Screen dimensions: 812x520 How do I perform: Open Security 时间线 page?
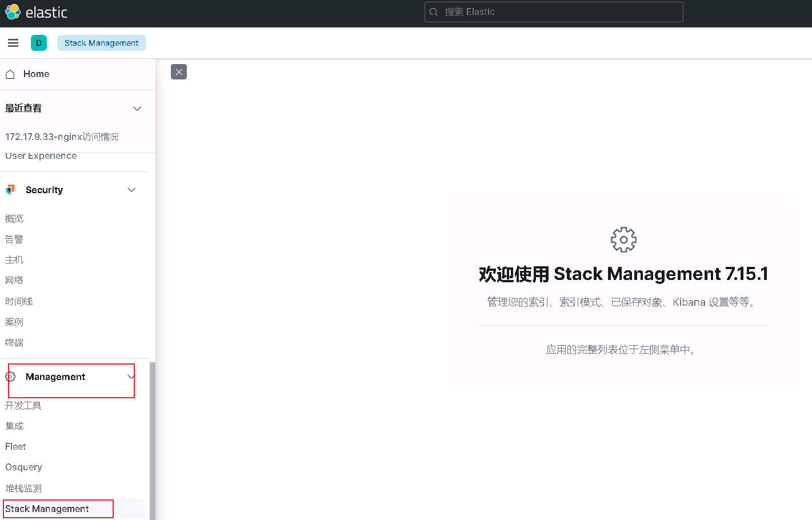tap(19, 302)
